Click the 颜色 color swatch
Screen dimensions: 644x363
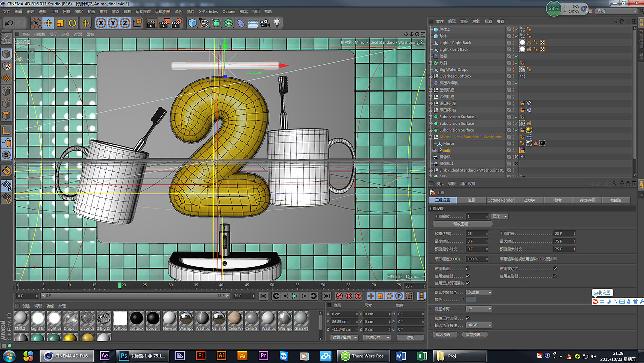point(471,300)
